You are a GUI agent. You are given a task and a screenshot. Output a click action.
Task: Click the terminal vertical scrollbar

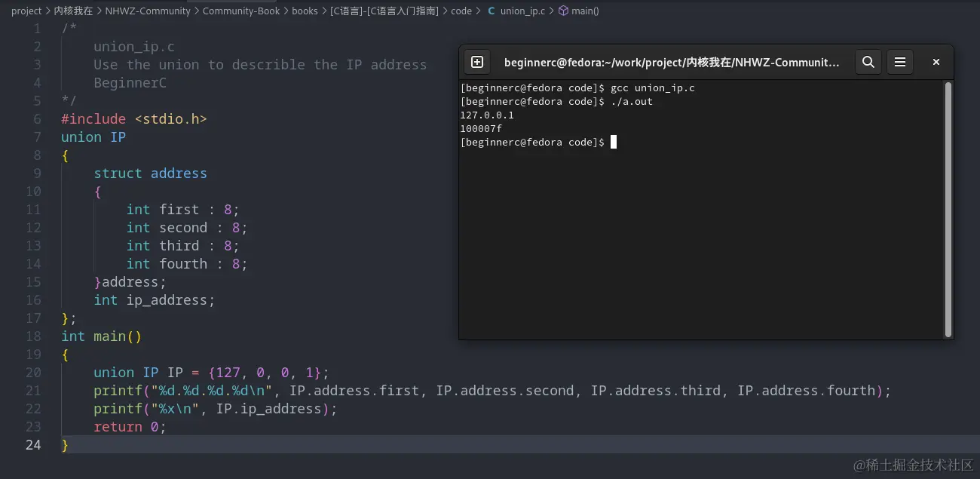(x=948, y=209)
